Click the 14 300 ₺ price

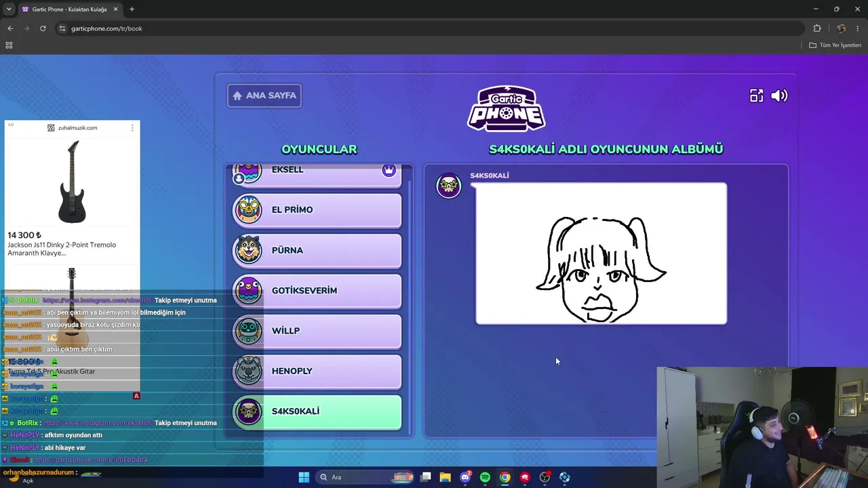(x=24, y=235)
